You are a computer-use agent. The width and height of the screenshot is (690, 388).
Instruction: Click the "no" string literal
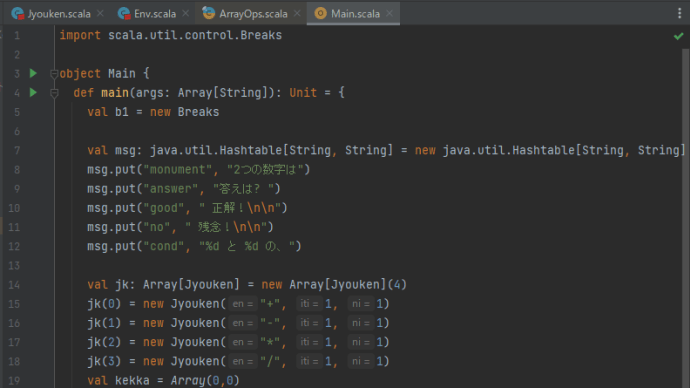(x=157, y=227)
